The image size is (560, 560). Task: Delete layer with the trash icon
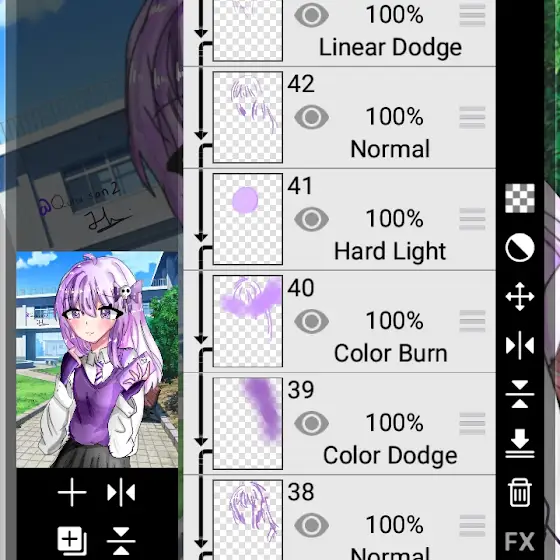tap(520, 492)
